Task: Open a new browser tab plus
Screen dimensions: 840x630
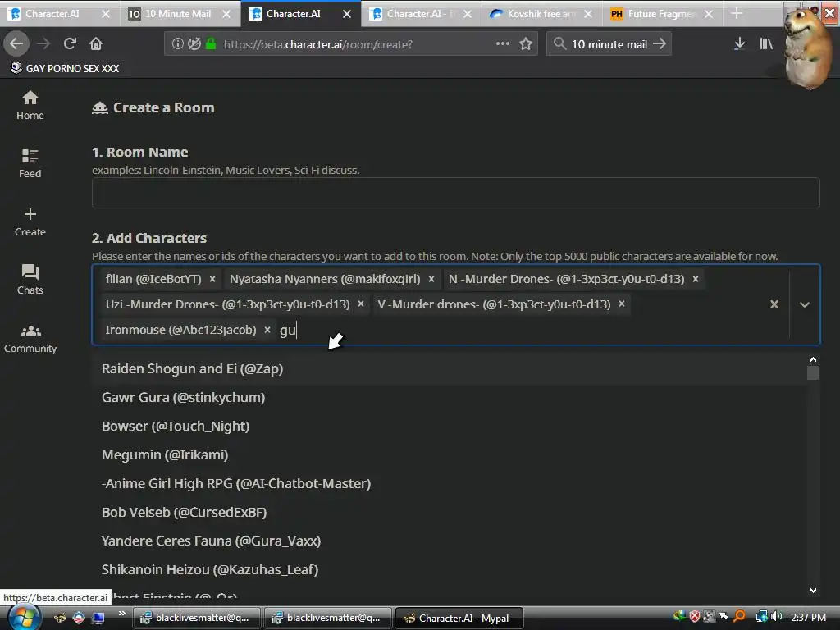Action: (737, 13)
